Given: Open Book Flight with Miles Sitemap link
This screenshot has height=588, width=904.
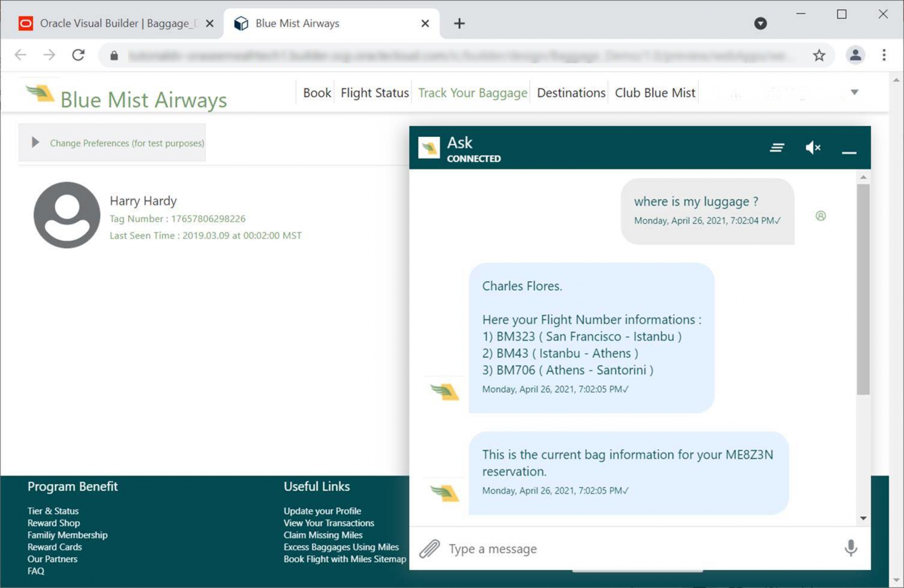Looking at the screenshot, I should pyautogui.click(x=345, y=559).
